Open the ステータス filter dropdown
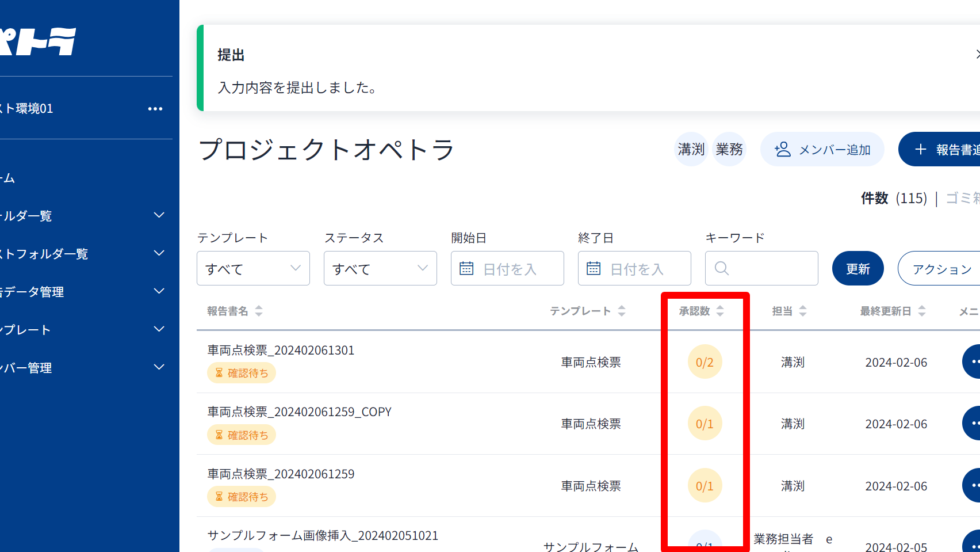Viewport: 980px width, 552px height. [380, 268]
